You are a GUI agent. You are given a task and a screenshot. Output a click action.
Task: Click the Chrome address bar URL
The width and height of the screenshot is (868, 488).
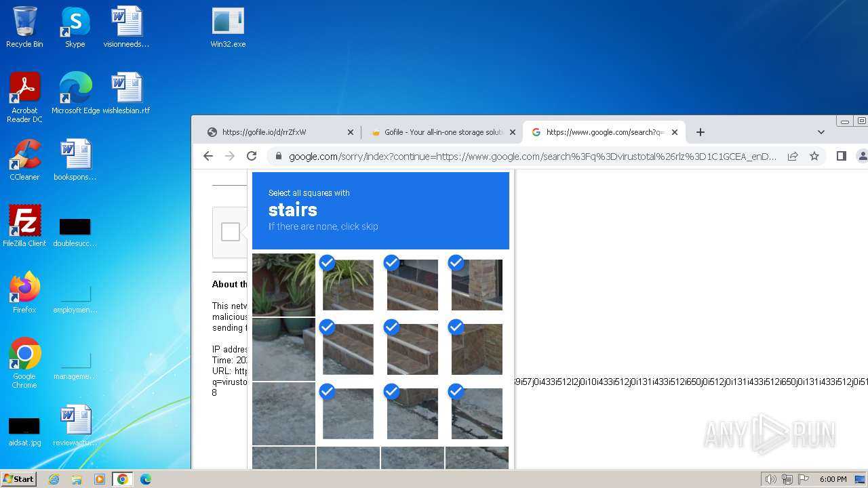tap(532, 157)
